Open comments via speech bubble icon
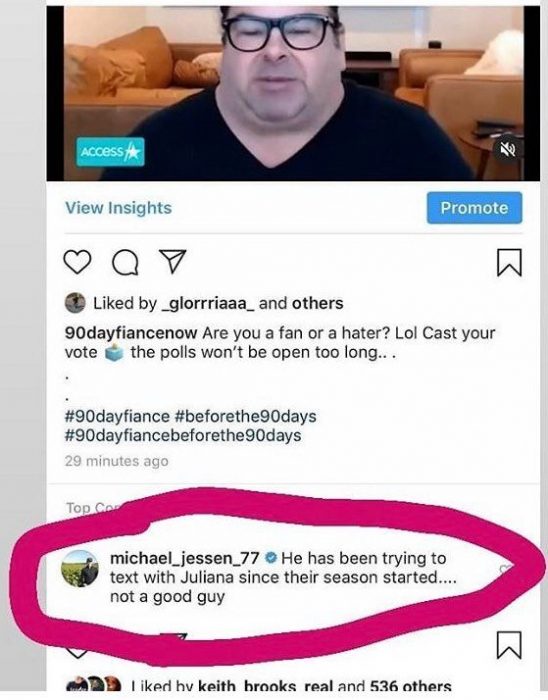 pos(125,262)
